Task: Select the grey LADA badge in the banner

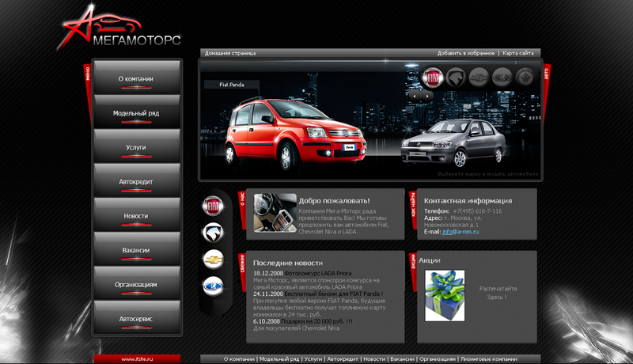Action: coord(502,78)
